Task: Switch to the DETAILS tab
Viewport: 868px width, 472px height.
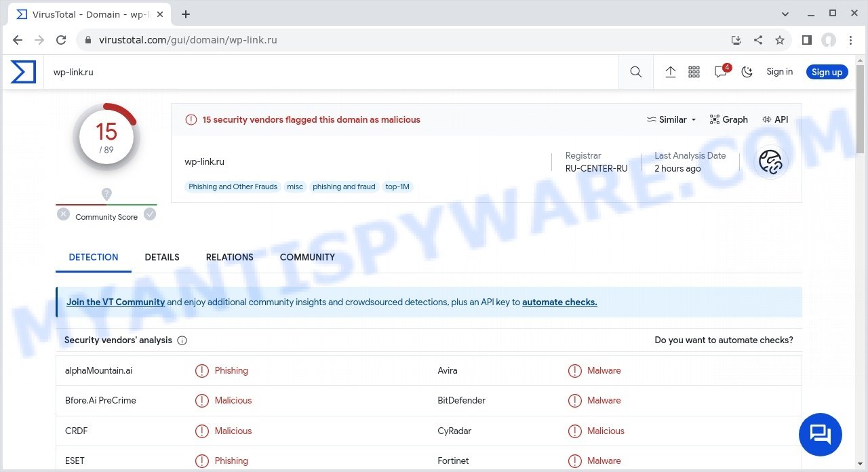Action: coord(162,258)
